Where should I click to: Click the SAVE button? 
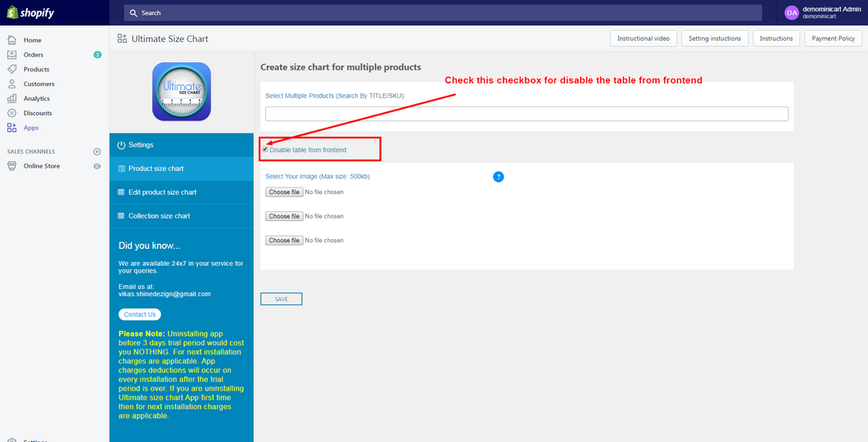pos(281,299)
